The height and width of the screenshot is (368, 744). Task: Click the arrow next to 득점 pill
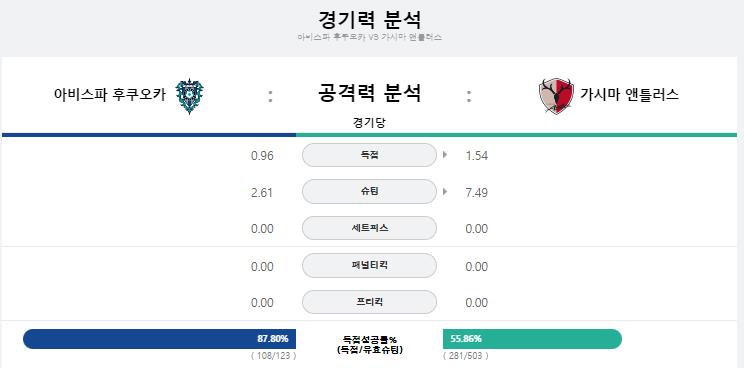(x=445, y=155)
